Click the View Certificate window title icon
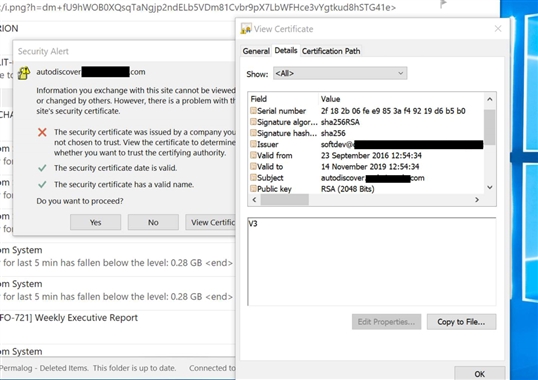The image size is (538, 380). (246, 29)
